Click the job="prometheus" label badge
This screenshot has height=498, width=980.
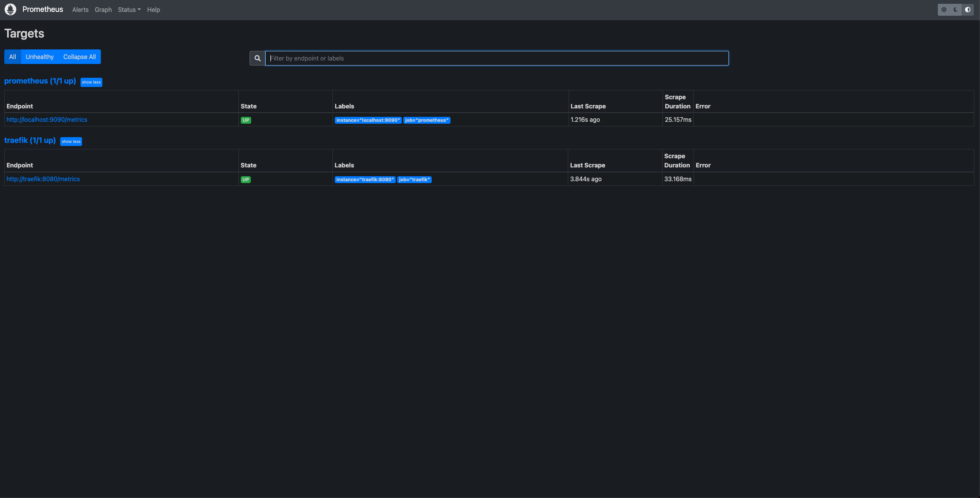coord(426,120)
